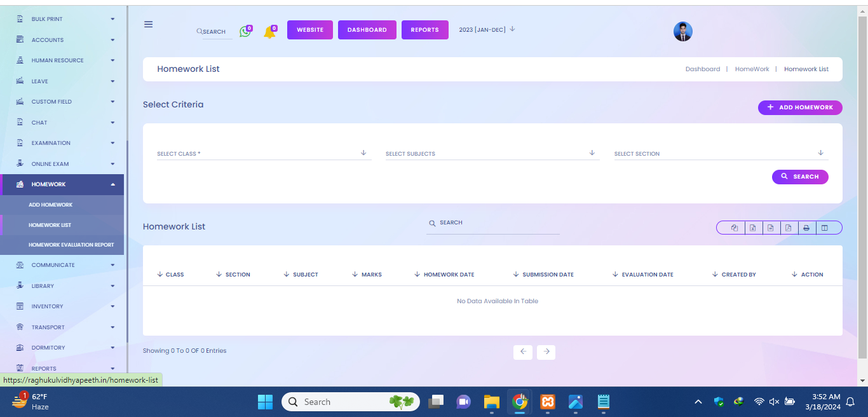Open the Select Section dropdown

tap(720, 153)
